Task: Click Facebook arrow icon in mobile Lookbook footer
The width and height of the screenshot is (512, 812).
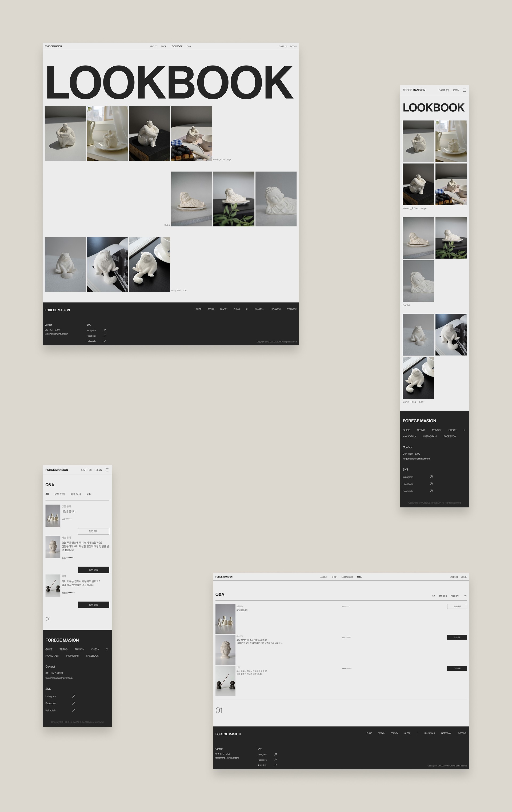Action: pos(431,484)
